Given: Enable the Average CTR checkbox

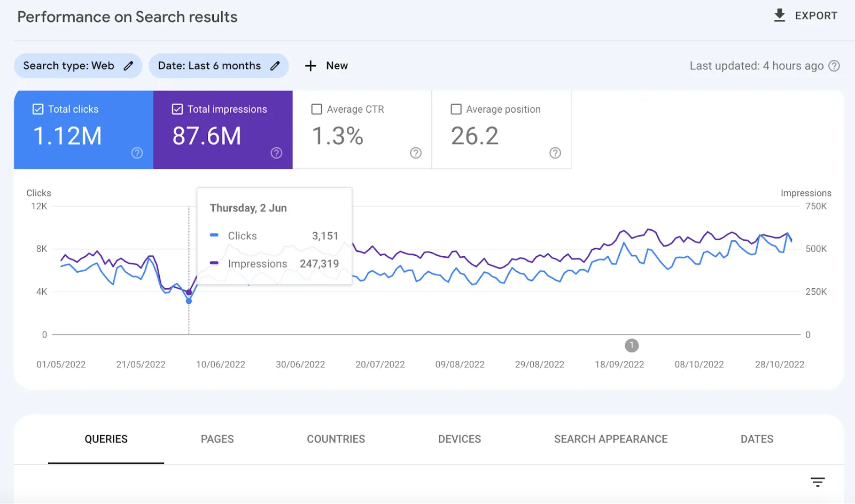Looking at the screenshot, I should (317, 109).
